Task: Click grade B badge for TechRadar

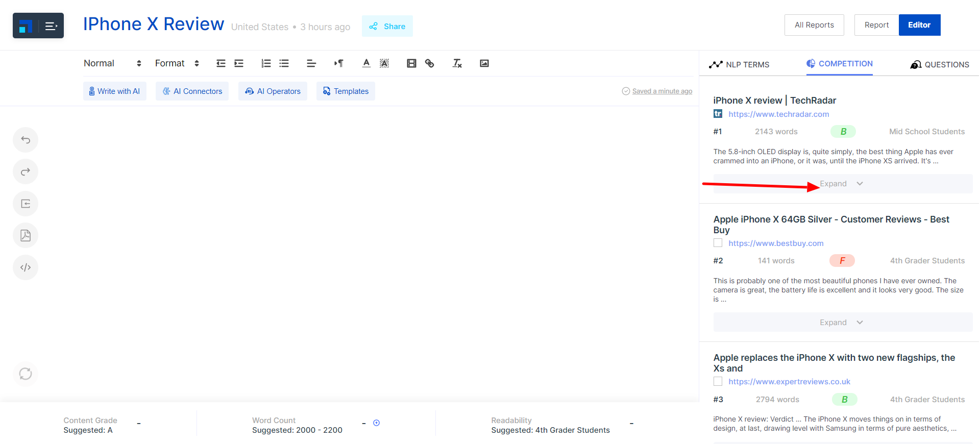Action: (x=843, y=132)
